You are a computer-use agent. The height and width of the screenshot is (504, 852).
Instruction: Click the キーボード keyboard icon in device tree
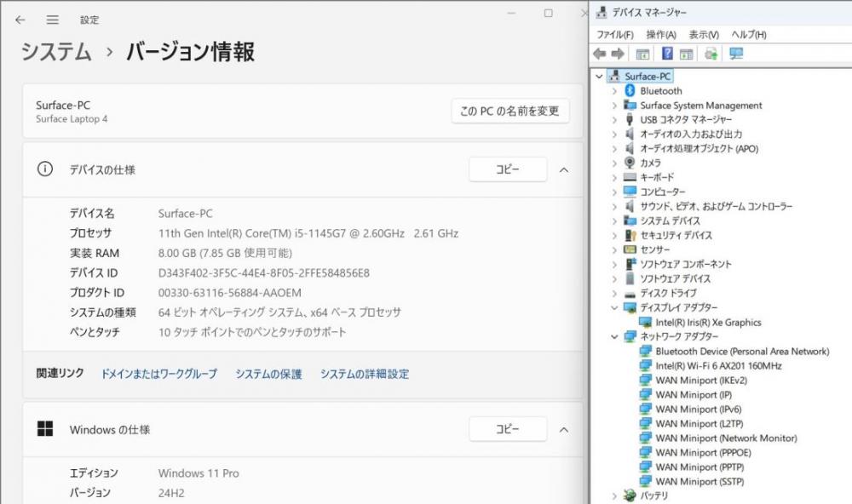tap(630, 177)
